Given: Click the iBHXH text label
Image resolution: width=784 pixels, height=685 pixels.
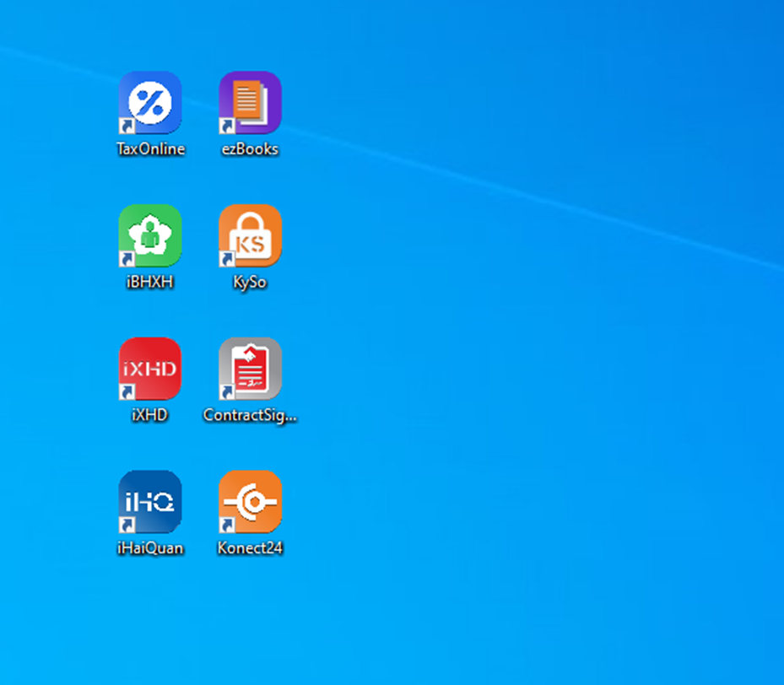Looking at the screenshot, I should 150,282.
